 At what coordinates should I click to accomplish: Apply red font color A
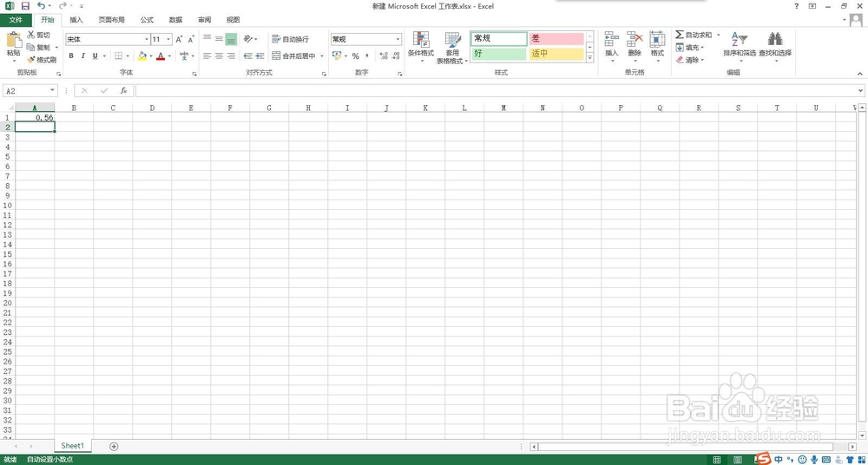(x=161, y=56)
